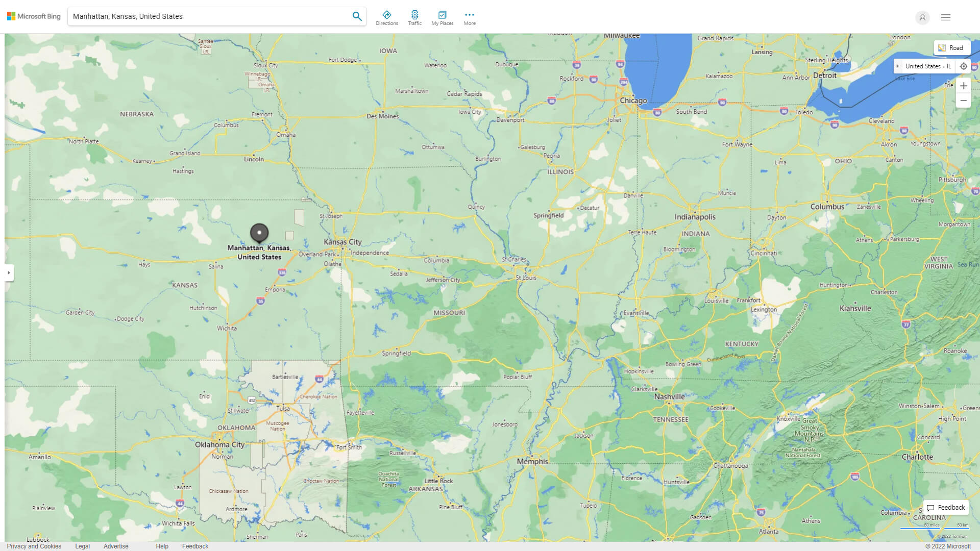Zoom in using the plus button
The width and height of the screenshot is (980, 551).
964,86
